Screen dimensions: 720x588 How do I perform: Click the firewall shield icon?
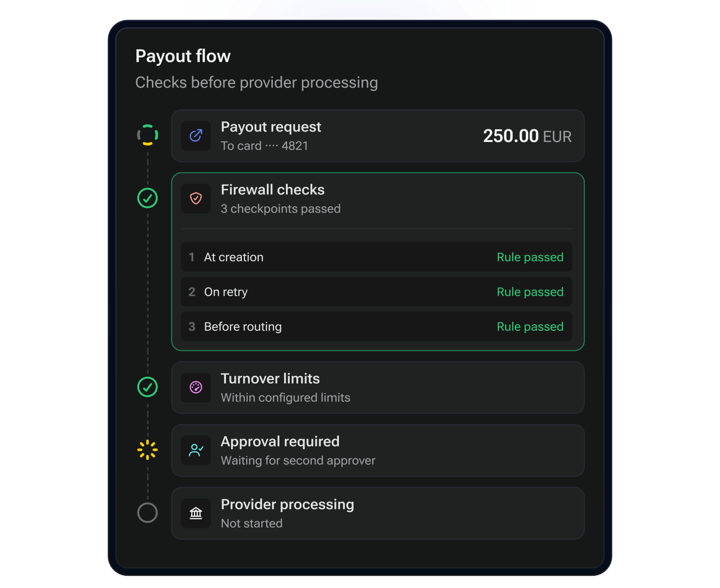point(196,199)
